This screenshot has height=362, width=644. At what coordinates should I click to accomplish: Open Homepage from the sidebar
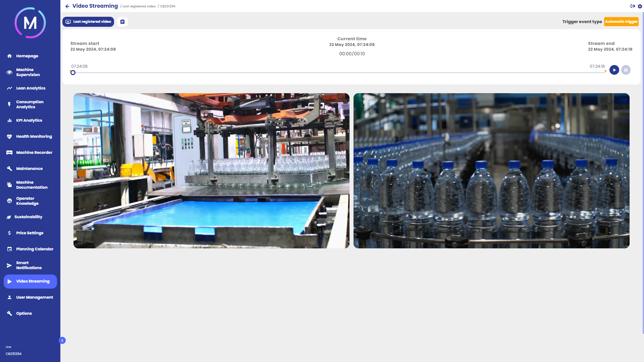27,56
